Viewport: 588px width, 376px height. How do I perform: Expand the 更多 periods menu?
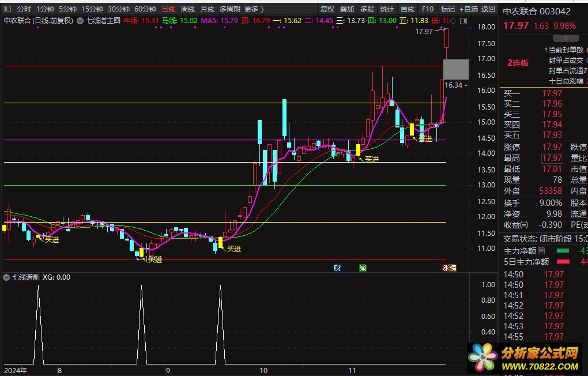click(254, 9)
